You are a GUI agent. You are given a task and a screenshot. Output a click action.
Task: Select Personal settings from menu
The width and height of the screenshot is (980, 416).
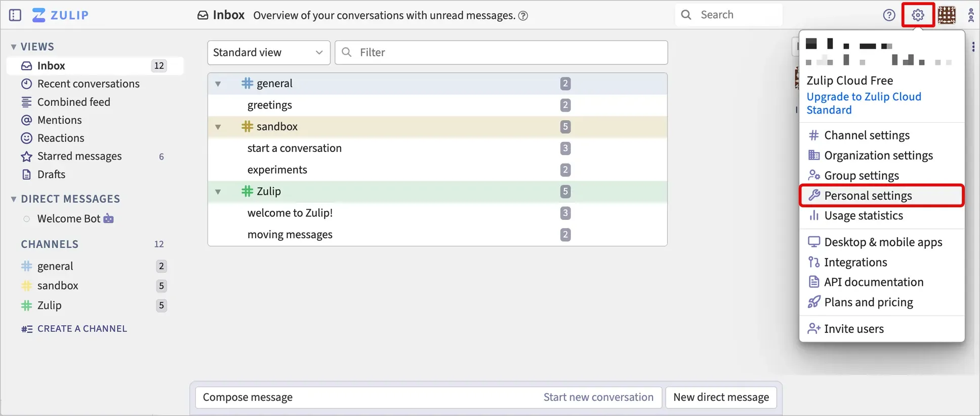click(x=868, y=196)
